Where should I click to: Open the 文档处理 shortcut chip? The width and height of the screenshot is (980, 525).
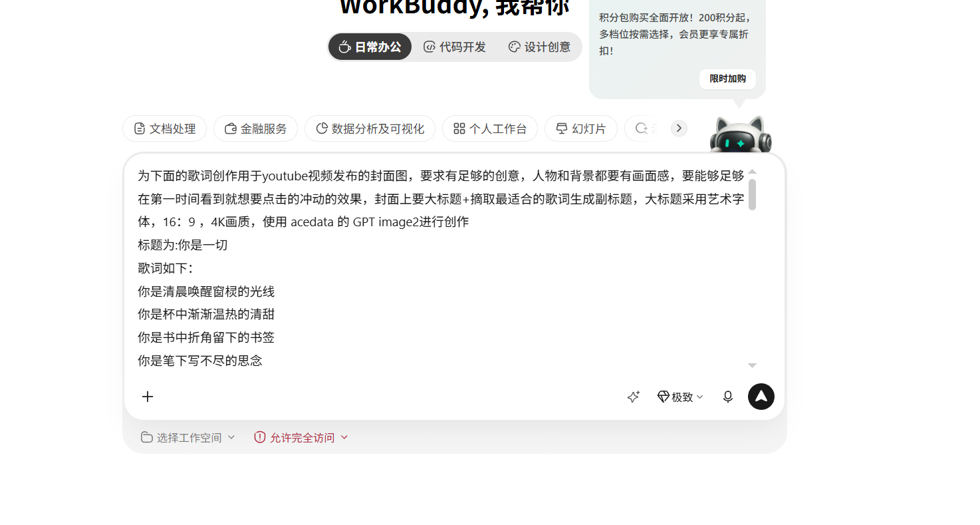coord(165,128)
